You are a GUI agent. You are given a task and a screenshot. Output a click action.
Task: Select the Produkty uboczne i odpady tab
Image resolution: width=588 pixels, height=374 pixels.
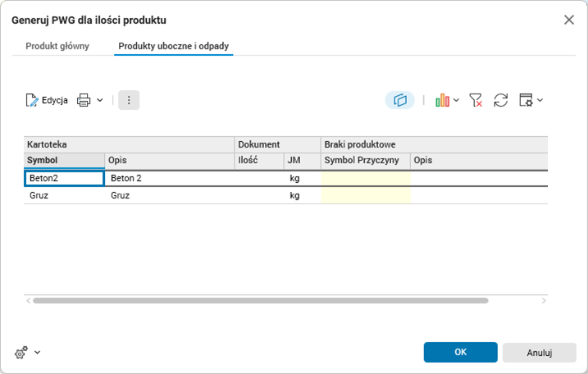point(174,46)
